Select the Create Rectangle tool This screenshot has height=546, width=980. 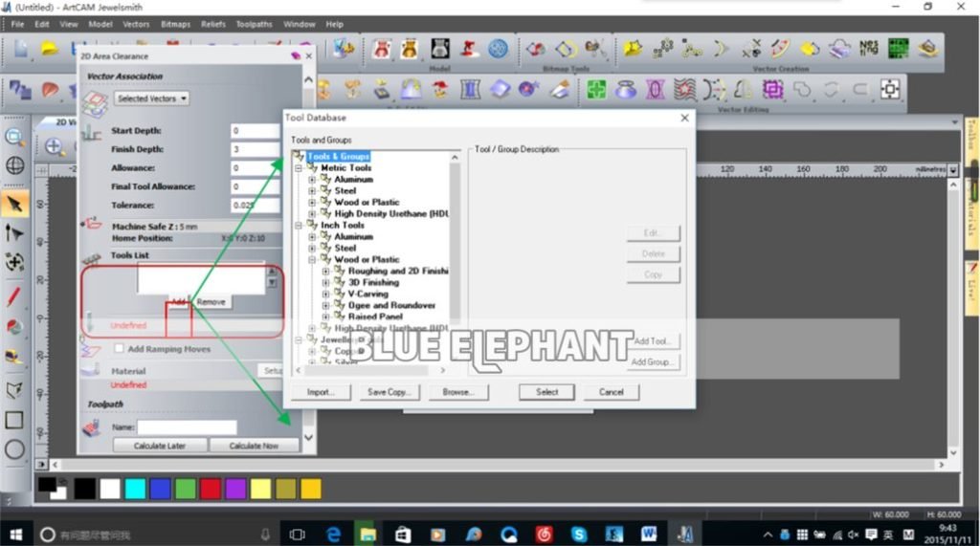click(14, 420)
